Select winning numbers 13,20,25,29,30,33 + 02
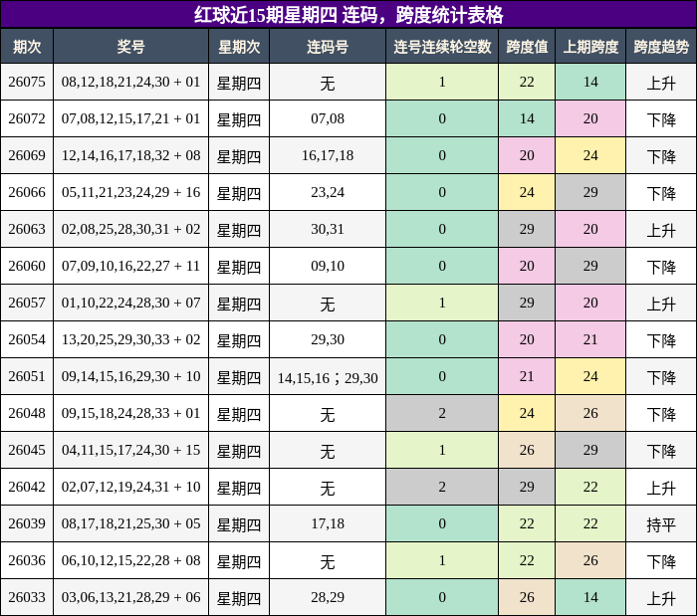The width and height of the screenshot is (697, 616). tap(130, 339)
